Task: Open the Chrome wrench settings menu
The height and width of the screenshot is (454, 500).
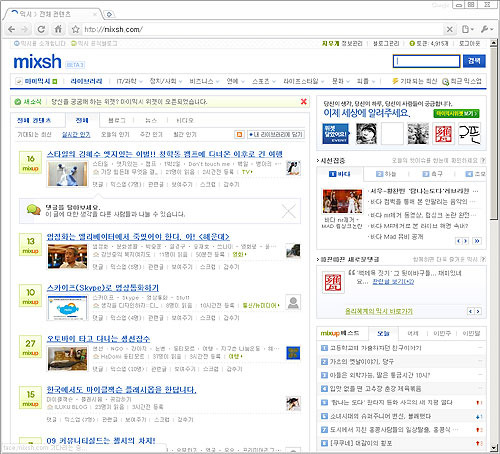Action: coord(487,29)
